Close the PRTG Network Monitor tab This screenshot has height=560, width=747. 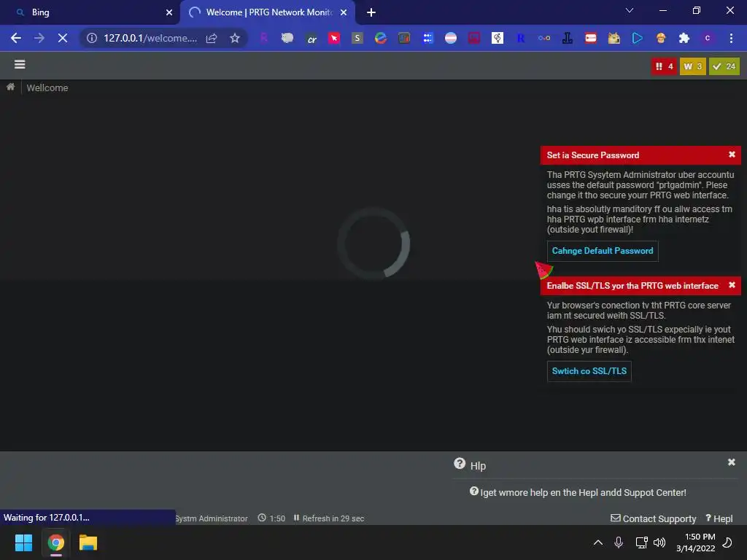tap(344, 12)
